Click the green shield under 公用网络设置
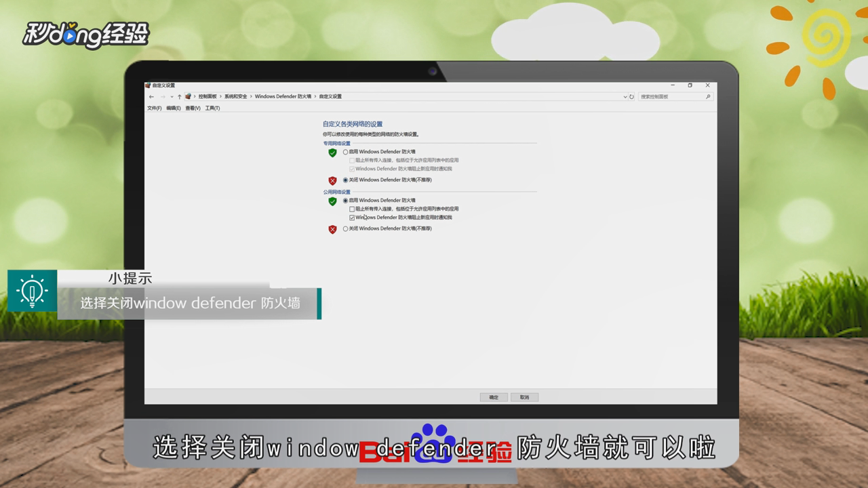The image size is (868, 488). pyautogui.click(x=332, y=201)
